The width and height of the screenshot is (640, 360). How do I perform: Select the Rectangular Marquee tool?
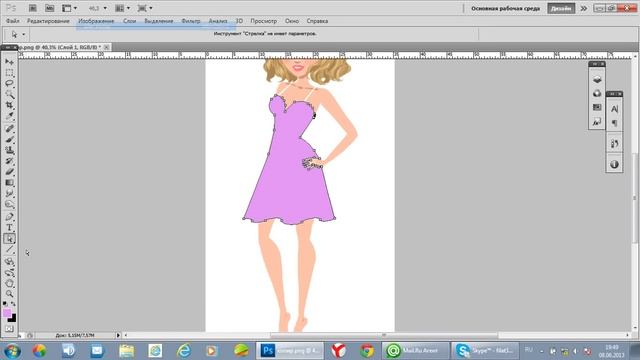click(9, 73)
